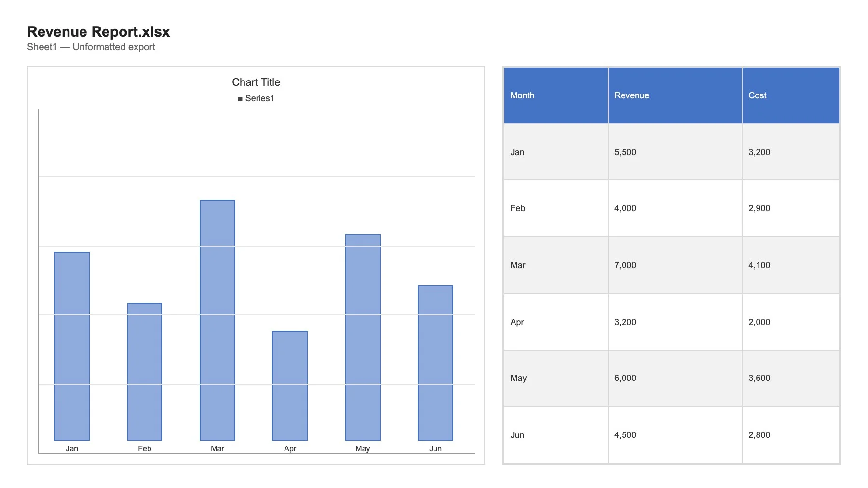Click the 4,000 revenue cell
Screen dimensions: 868x488
(x=675, y=208)
